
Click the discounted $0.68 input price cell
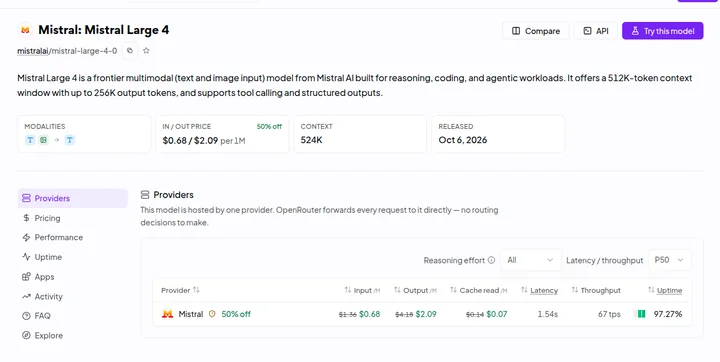[370, 314]
